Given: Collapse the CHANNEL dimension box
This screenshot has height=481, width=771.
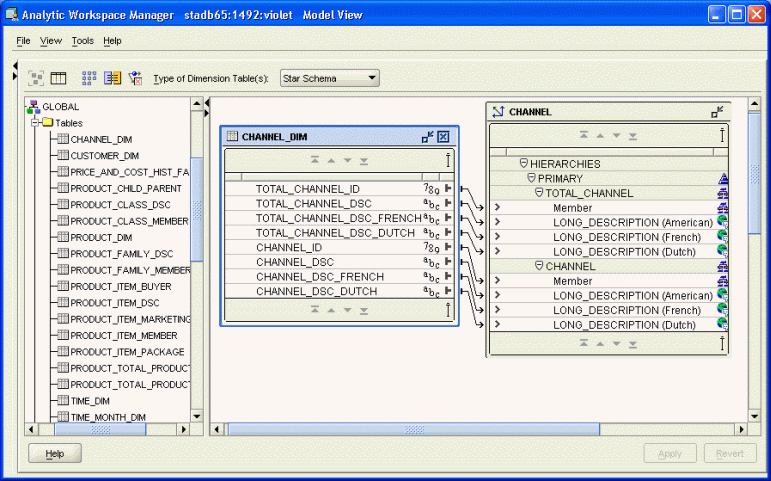Looking at the screenshot, I should (717, 112).
